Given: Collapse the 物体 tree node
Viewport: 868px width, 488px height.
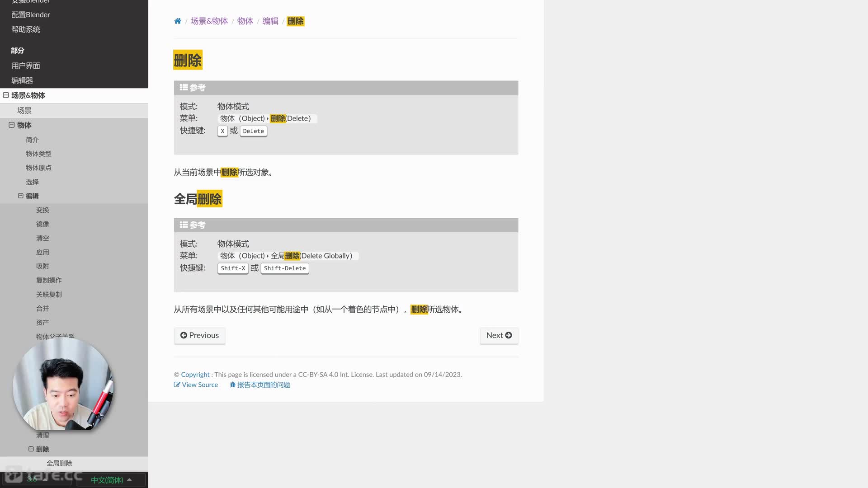Looking at the screenshot, I should [12, 125].
